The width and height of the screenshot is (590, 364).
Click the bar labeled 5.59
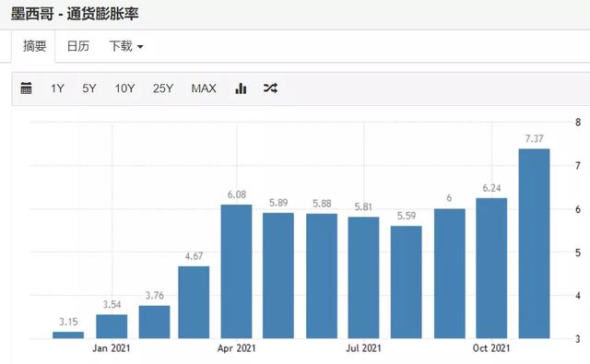406,282
